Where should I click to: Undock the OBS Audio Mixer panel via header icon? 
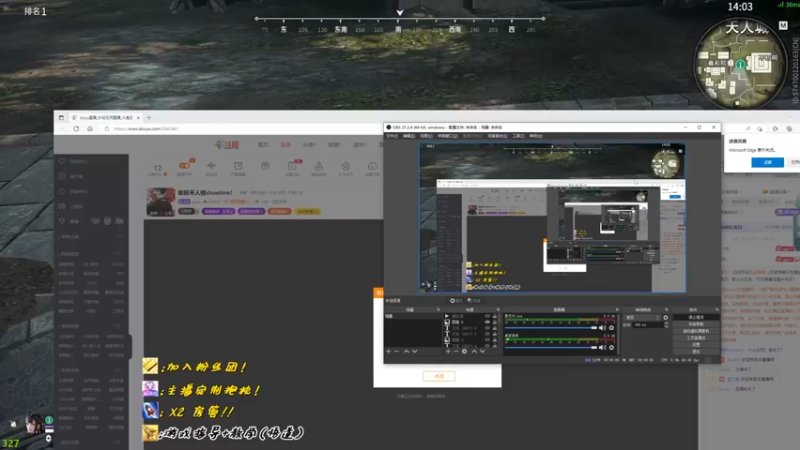pos(617,310)
